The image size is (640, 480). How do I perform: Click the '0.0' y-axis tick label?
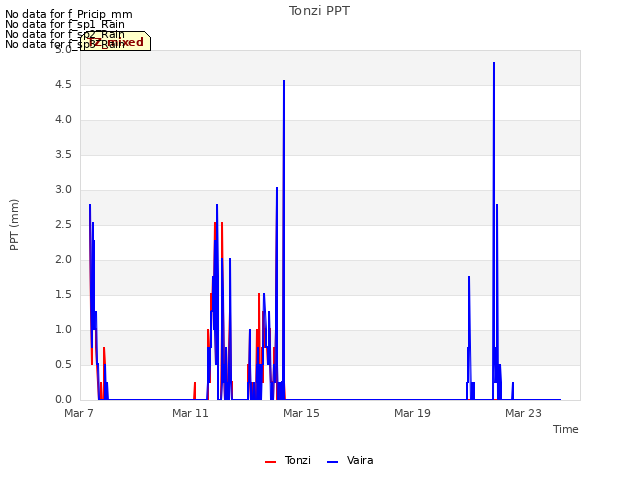[63, 400]
